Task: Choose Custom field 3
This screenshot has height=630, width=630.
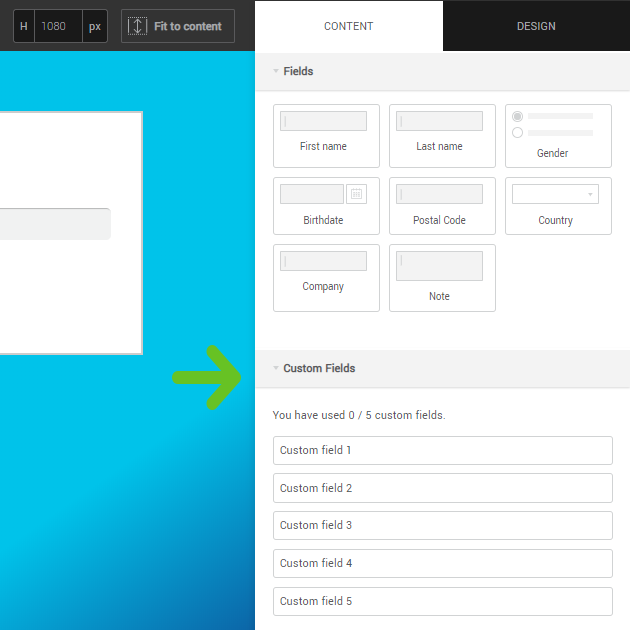Action: 442,525
